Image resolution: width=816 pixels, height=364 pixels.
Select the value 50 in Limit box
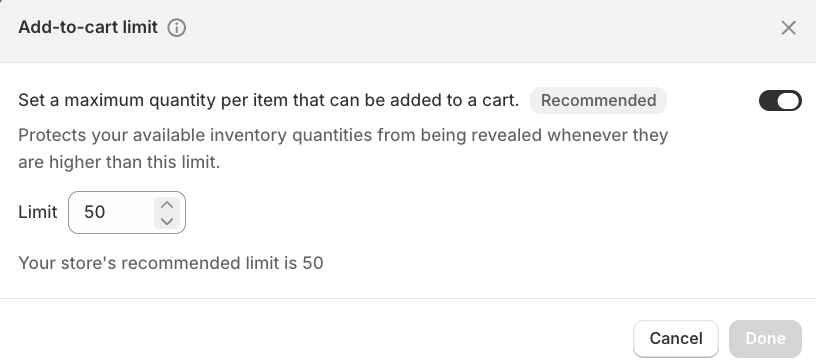[x=95, y=212]
